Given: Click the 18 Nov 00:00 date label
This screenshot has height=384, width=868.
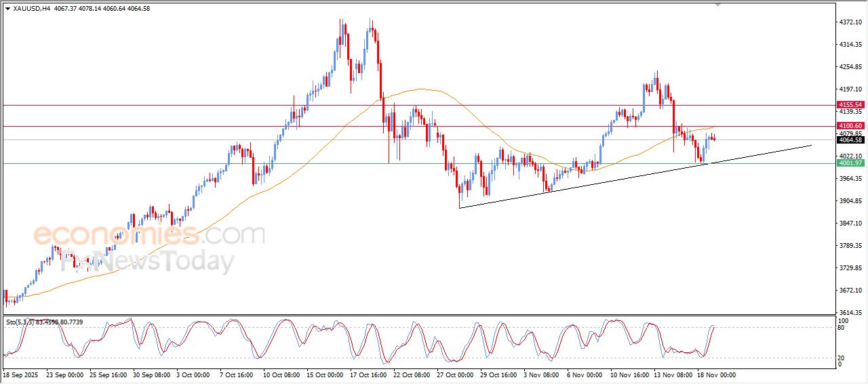Looking at the screenshot, I should 717,375.
